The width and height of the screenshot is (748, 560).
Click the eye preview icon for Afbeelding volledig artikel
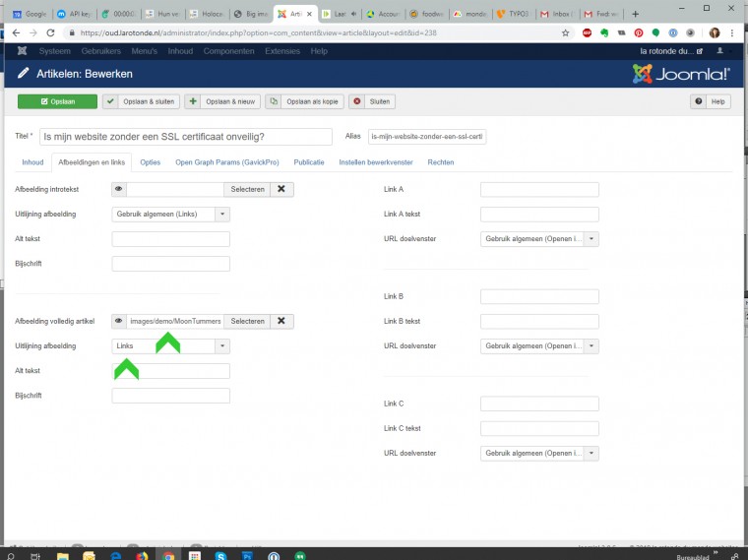[119, 321]
